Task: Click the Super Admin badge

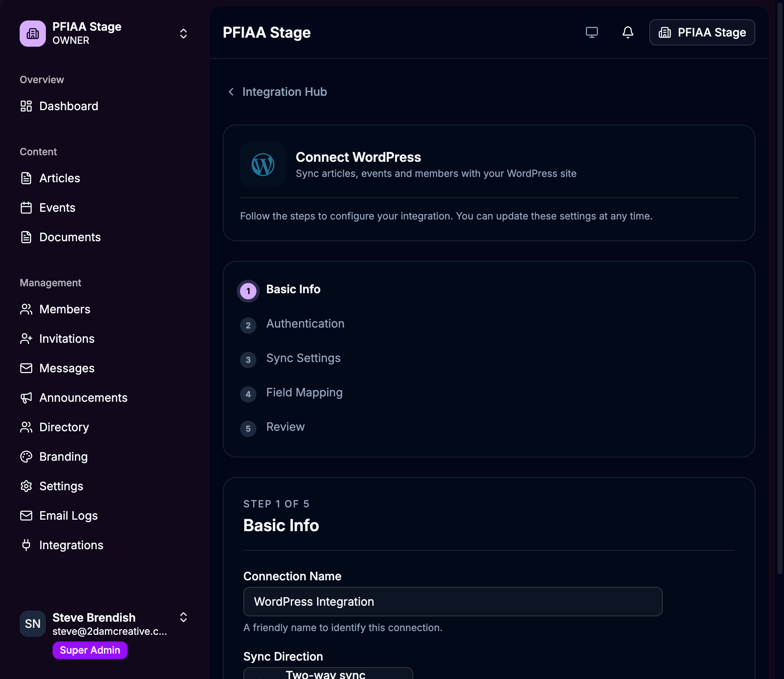Action: [x=90, y=650]
